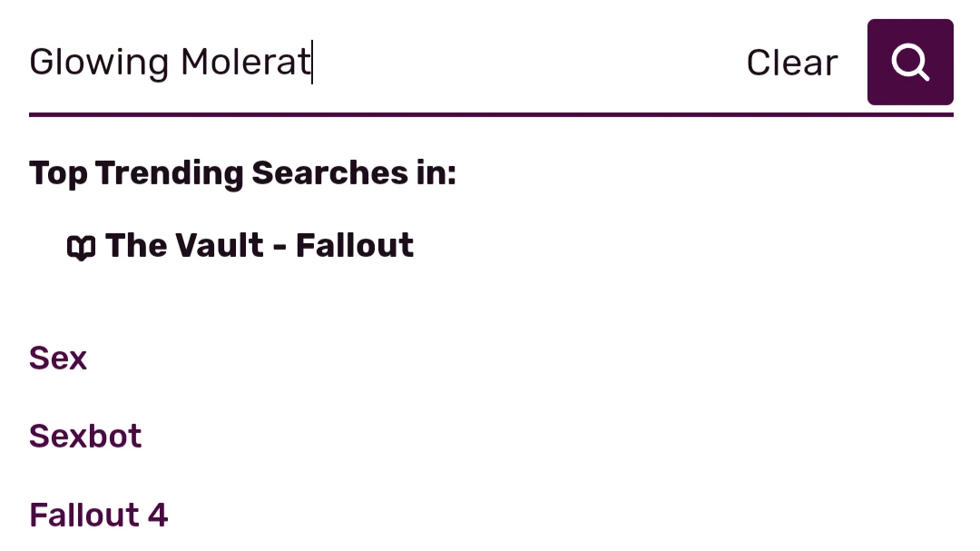Clear the search field text
Screen dimensions: 980x551
click(791, 63)
